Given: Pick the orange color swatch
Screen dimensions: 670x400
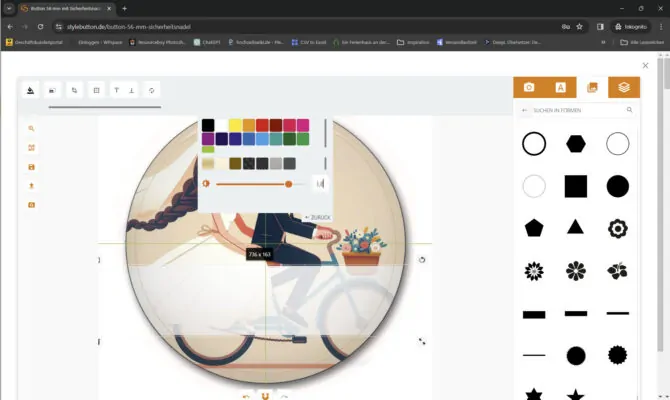Looking at the screenshot, I should tap(249, 125).
